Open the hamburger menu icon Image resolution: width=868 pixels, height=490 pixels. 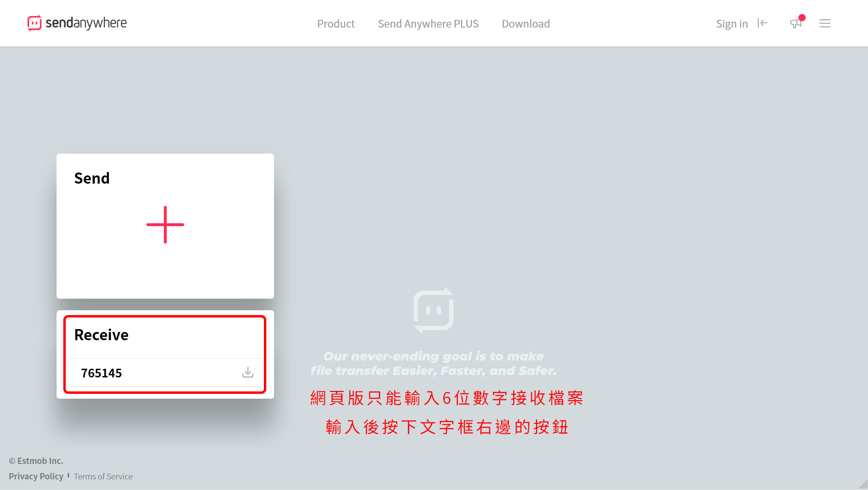(x=825, y=23)
